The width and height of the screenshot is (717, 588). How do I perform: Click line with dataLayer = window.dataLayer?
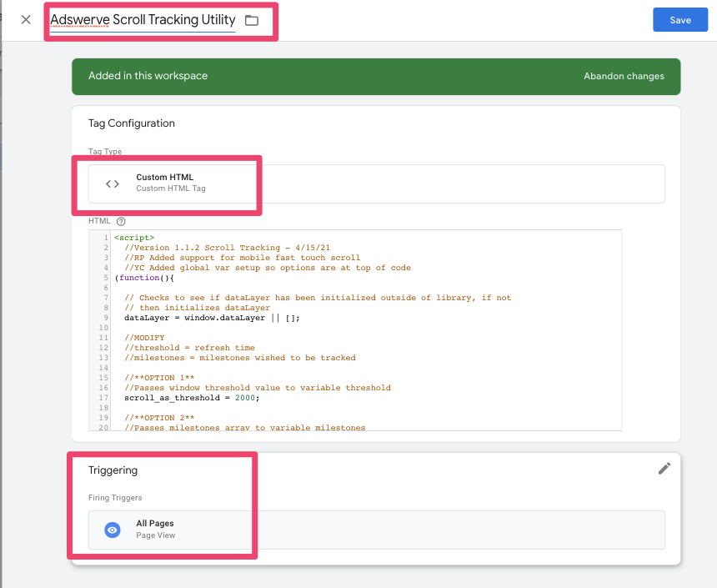point(212,318)
